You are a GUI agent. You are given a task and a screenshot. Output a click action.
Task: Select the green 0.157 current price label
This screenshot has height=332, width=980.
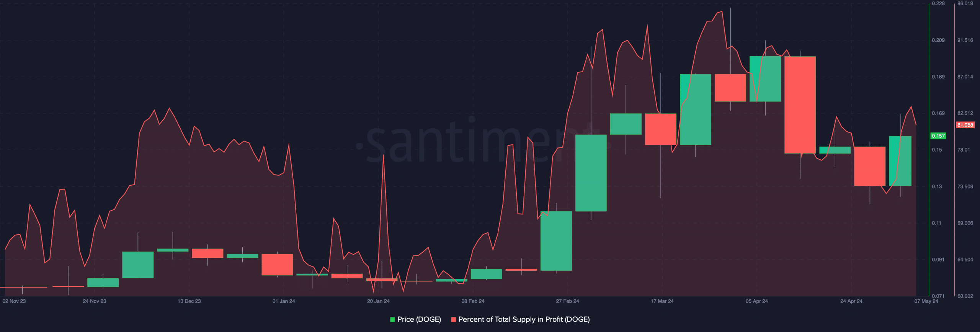pyautogui.click(x=938, y=136)
